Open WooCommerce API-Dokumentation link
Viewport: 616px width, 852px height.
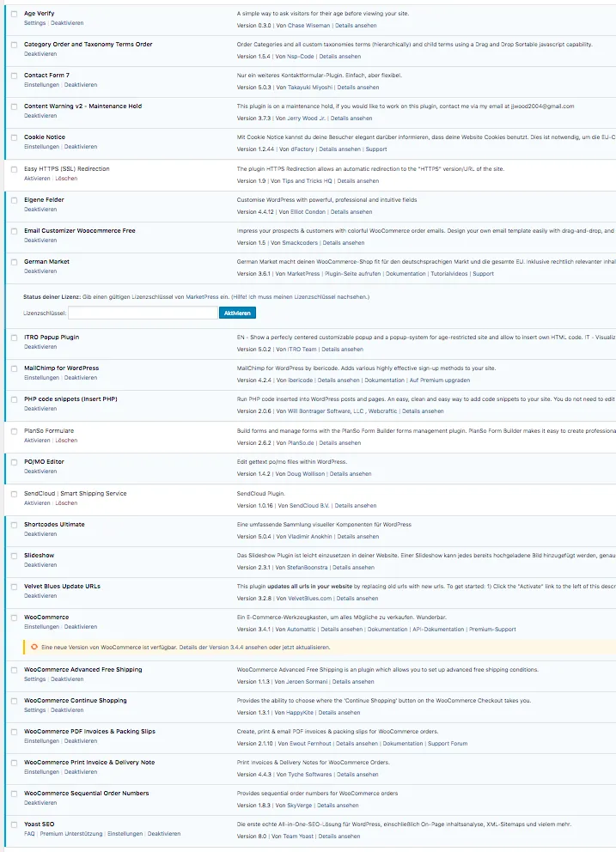pos(438,630)
